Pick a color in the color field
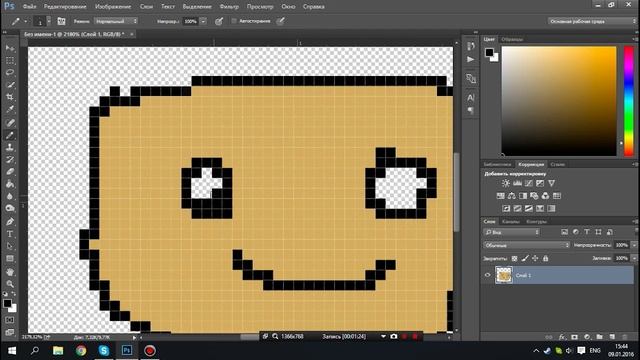The image size is (640, 360). [x=559, y=101]
